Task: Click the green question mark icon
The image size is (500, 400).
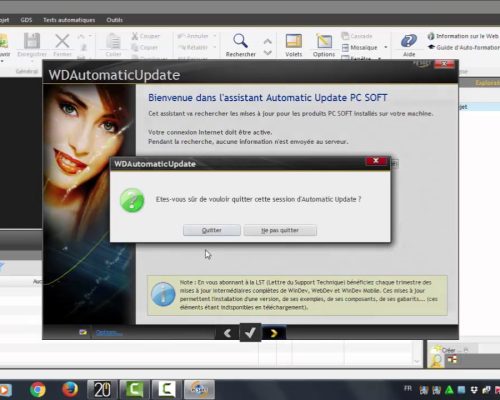Action: pyautogui.click(x=132, y=200)
